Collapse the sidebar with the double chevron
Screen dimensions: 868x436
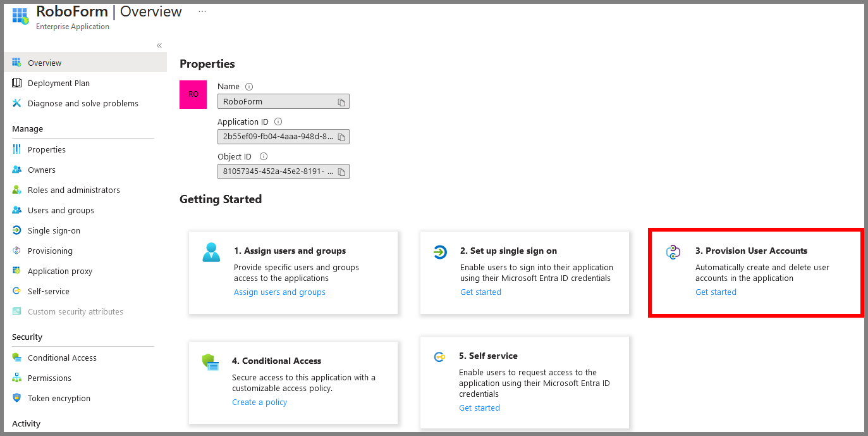[159, 46]
